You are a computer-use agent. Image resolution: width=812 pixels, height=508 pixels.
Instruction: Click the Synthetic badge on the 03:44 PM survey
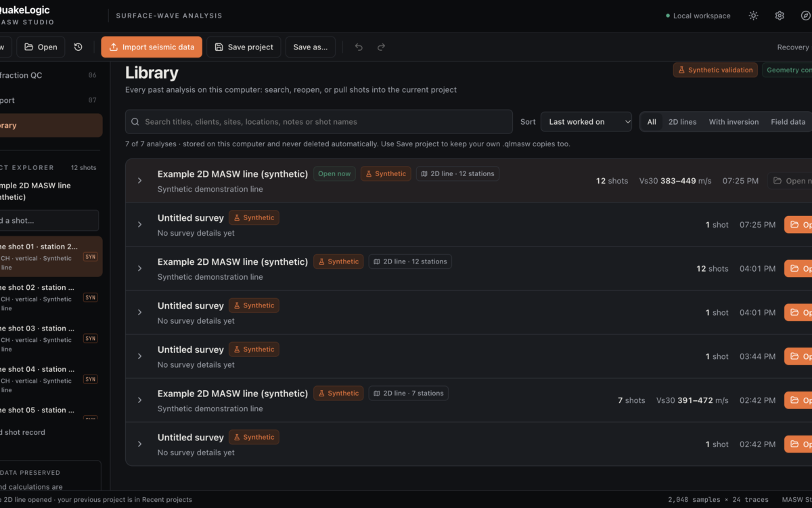254,350
